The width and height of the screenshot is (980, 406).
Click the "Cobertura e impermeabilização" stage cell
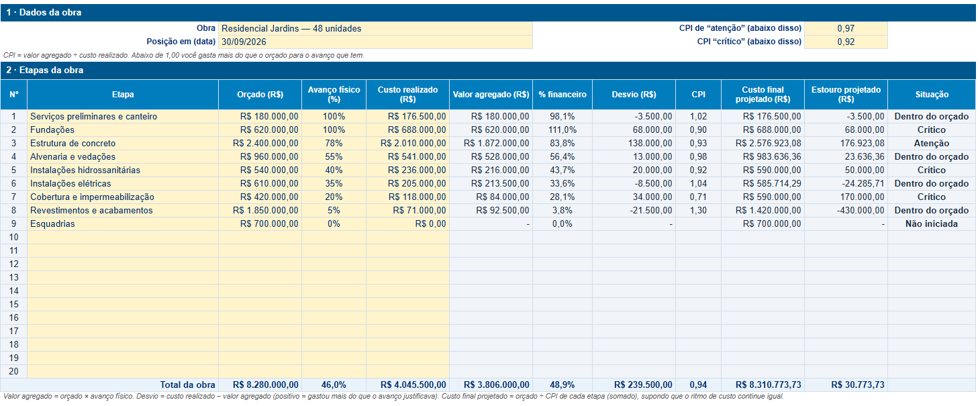tap(123, 197)
